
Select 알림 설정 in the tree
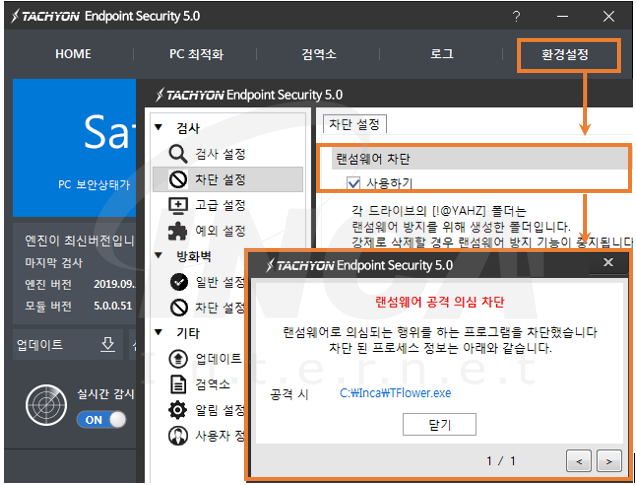coord(220,410)
